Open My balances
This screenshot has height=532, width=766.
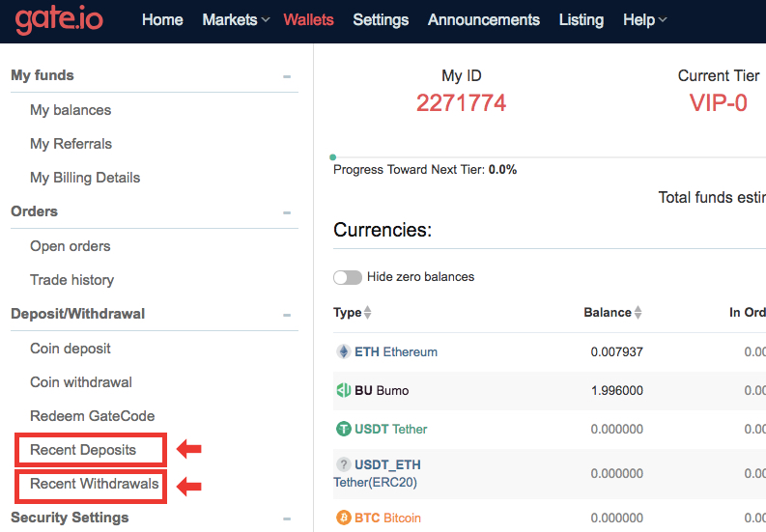click(71, 110)
